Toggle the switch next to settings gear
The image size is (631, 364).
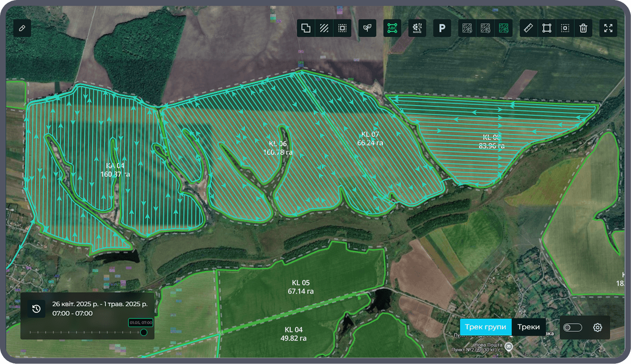[573, 328]
